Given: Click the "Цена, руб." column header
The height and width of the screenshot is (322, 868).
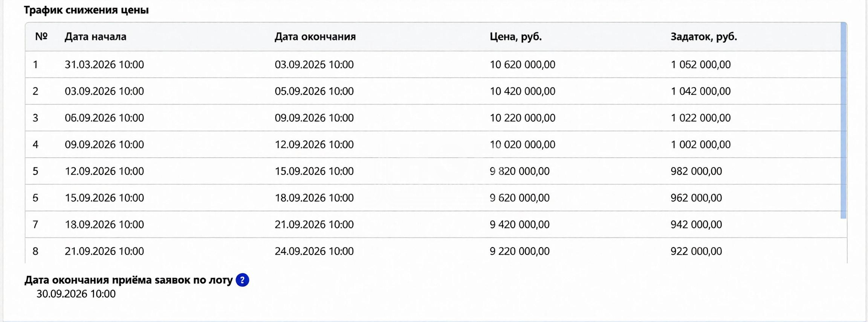Looking at the screenshot, I should (x=516, y=37).
